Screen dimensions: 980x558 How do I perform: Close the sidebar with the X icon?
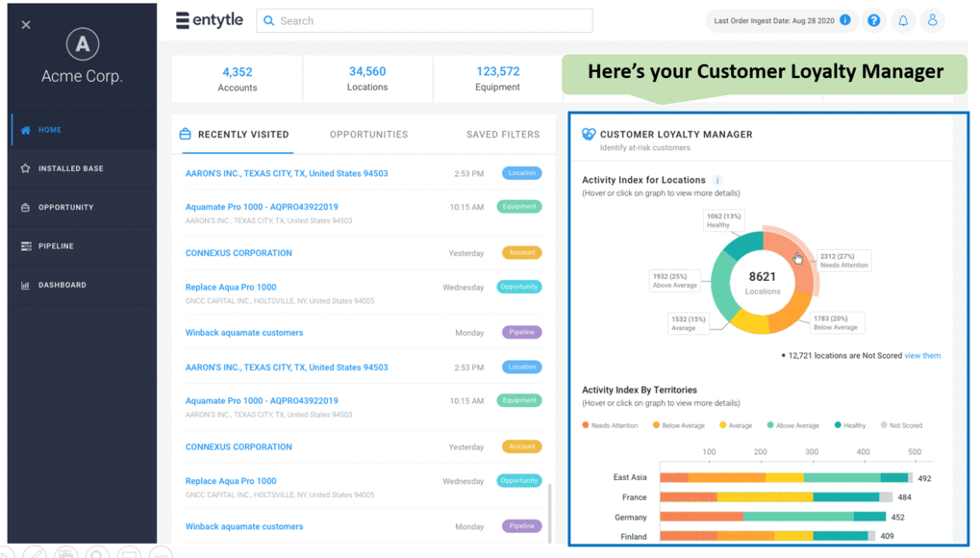pos(26,25)
